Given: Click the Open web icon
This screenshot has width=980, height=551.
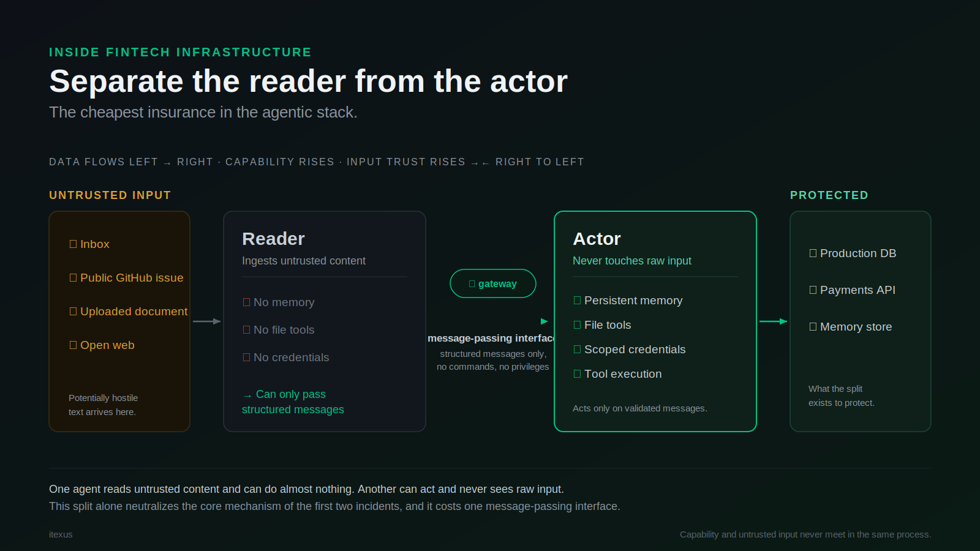Looking at the screenshot, I should click(73, 345).
